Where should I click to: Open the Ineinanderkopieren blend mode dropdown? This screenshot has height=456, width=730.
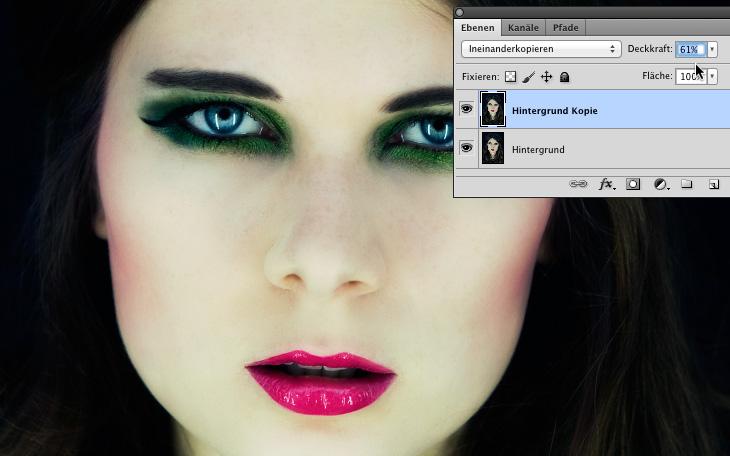coord(541,49)
